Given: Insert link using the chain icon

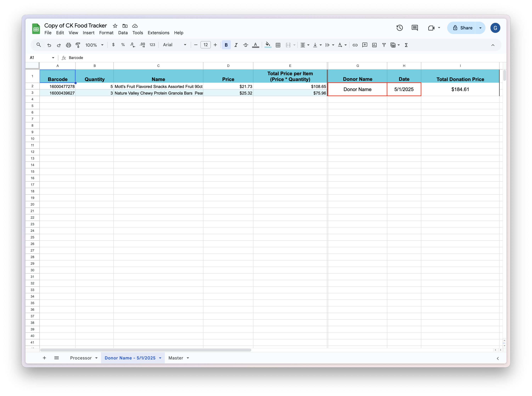Looking at the screenshot, I should (x=355, y=45).
